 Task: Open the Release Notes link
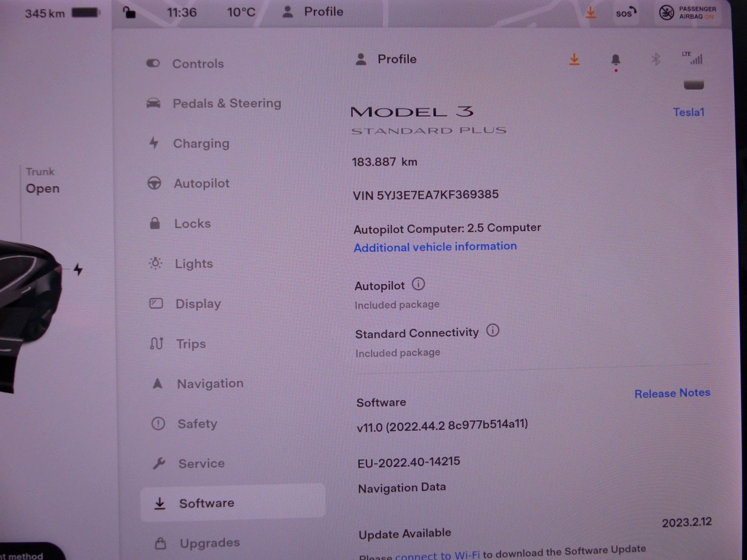tap(672, 393)
